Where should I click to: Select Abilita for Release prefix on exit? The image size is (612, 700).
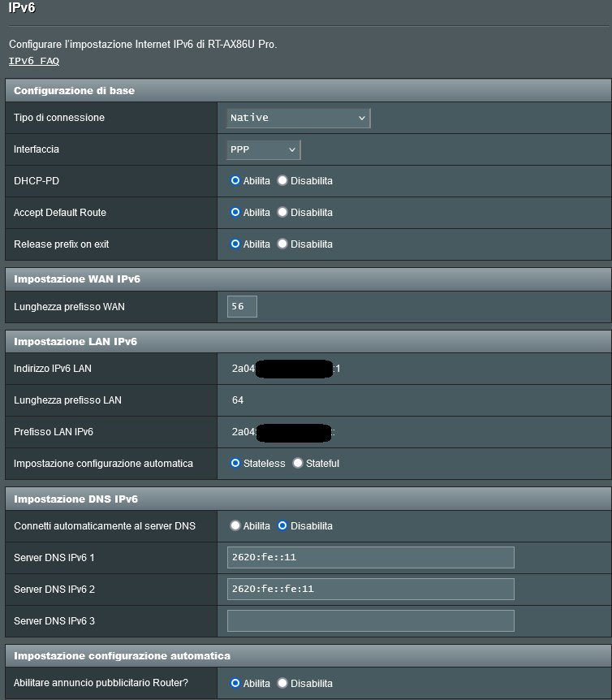pos(235,244)
